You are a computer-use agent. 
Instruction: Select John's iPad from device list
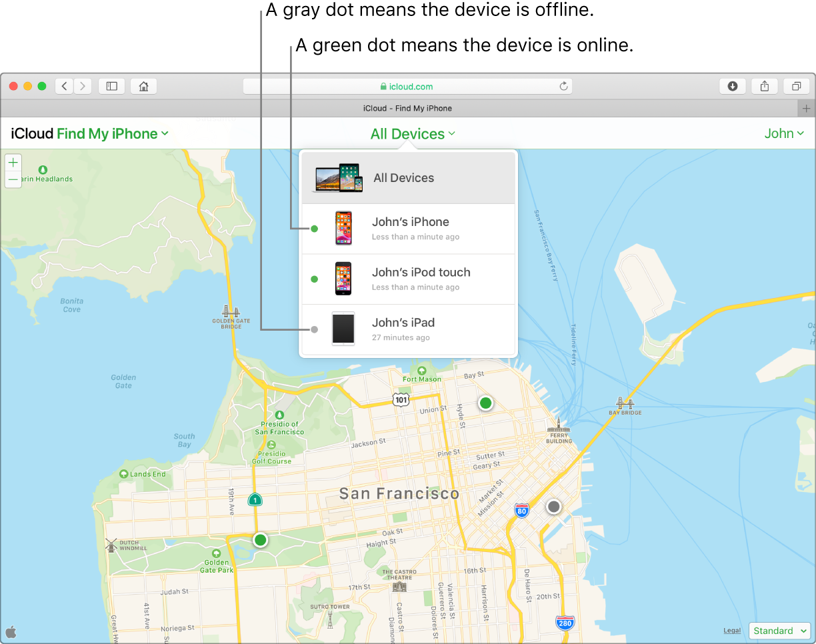[x=409, y=329]
